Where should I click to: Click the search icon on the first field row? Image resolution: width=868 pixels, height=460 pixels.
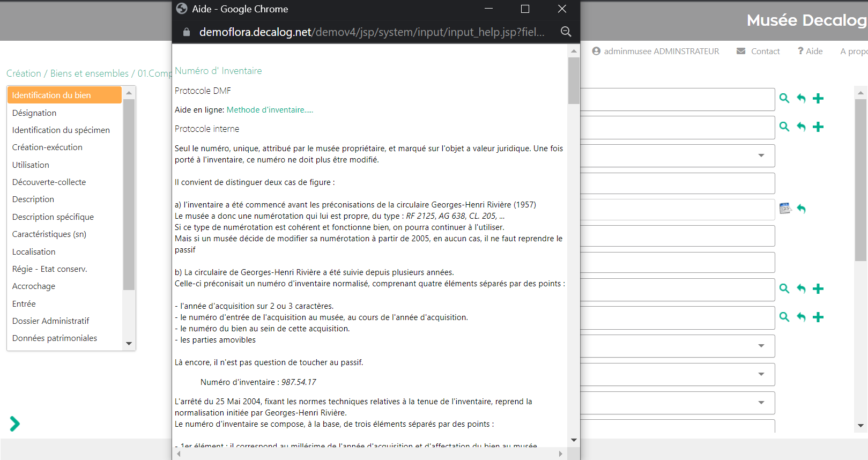point(784,99)
